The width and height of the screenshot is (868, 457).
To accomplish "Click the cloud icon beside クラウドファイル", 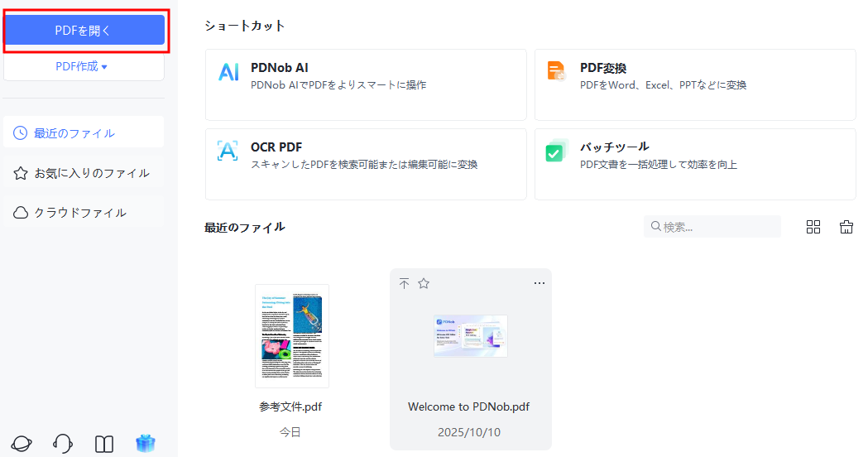I will [x=21, y=213].
